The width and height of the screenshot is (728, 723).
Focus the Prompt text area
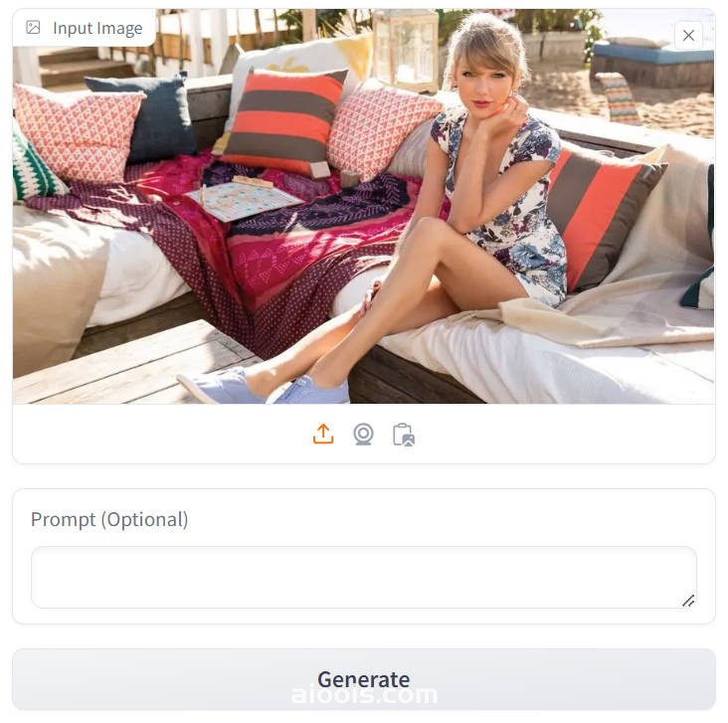point(364,577)
